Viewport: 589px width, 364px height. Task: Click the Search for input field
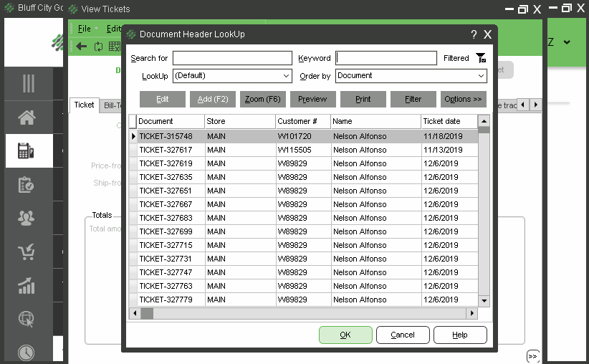click(233, 58)
